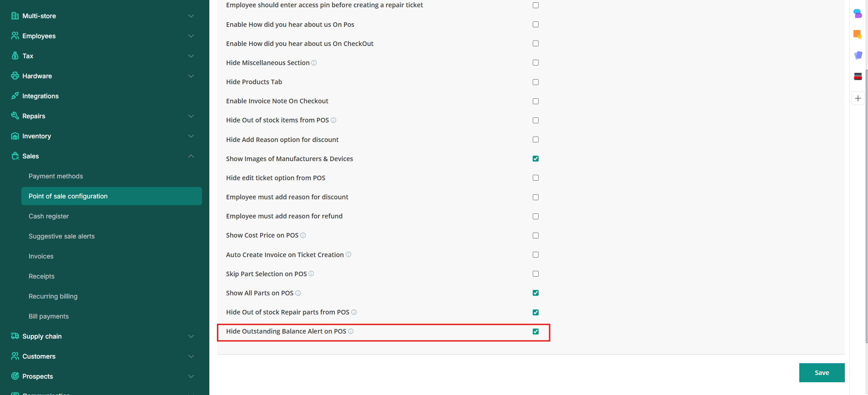Uncheck Hide Outstanding Balance Alert on POS
Viewport: 868px width, 395px height.
535,332
